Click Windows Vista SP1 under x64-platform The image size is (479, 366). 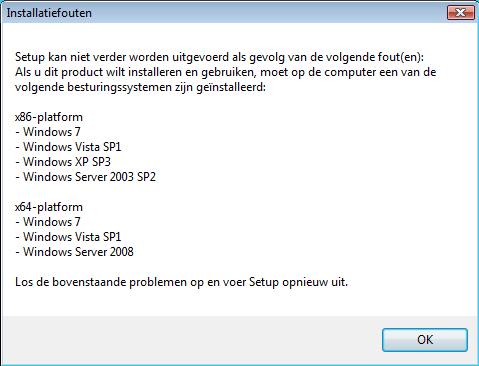pos(68,237)
